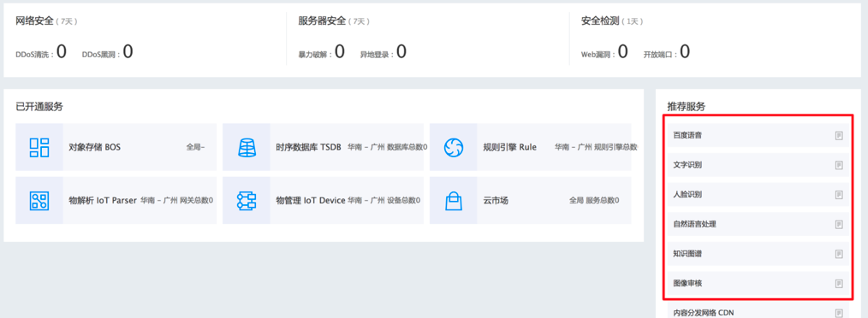Click the 推荐服务 heading
This screenshot has height=318, width=868.
687,107
